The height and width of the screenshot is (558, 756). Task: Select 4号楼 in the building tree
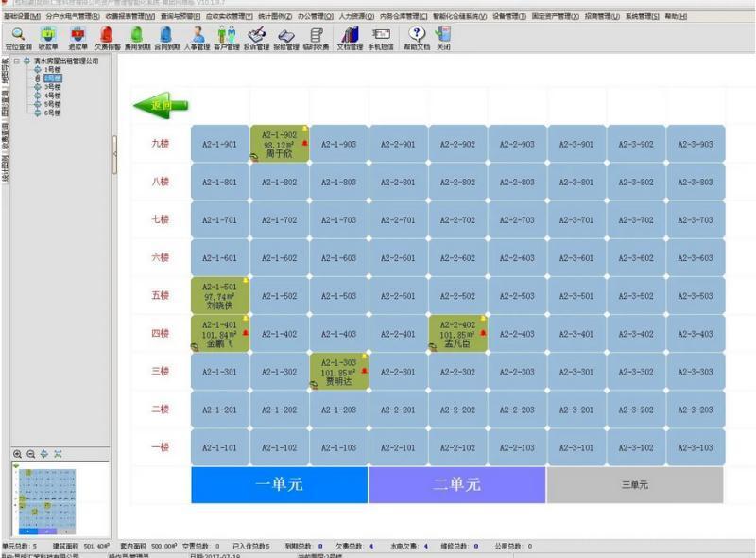coord(52,96)
